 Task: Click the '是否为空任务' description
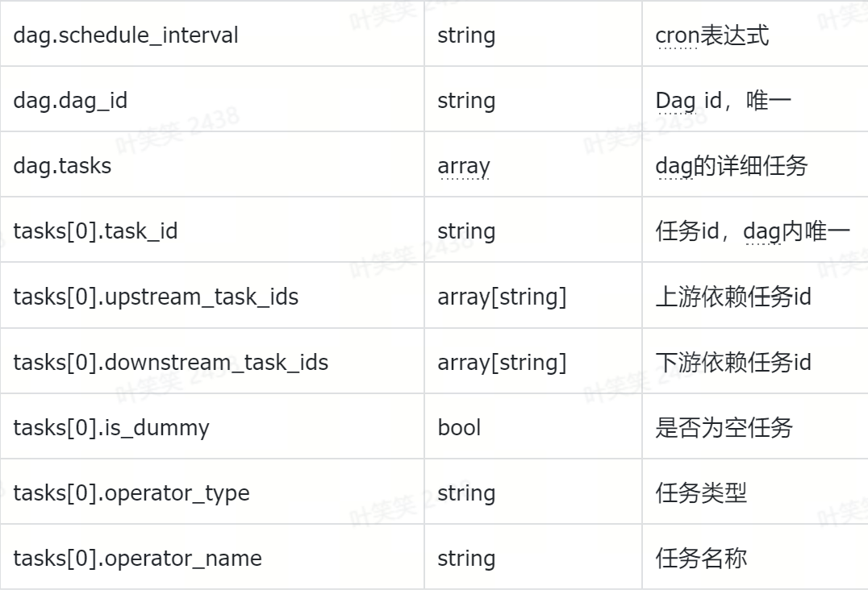[x=724, y=427]
